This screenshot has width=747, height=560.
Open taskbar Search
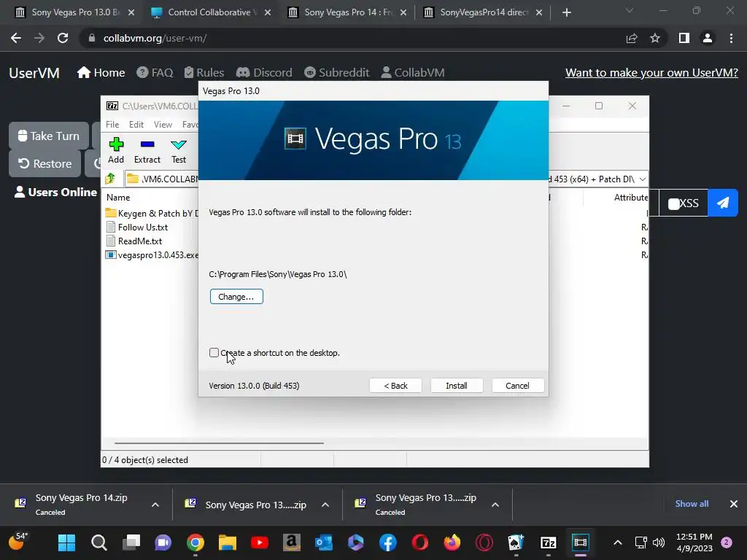pyautogui.click(x=99, y=542)
